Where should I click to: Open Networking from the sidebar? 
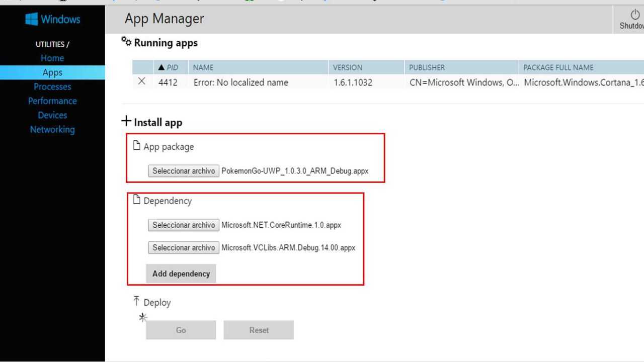pos(52,129)
